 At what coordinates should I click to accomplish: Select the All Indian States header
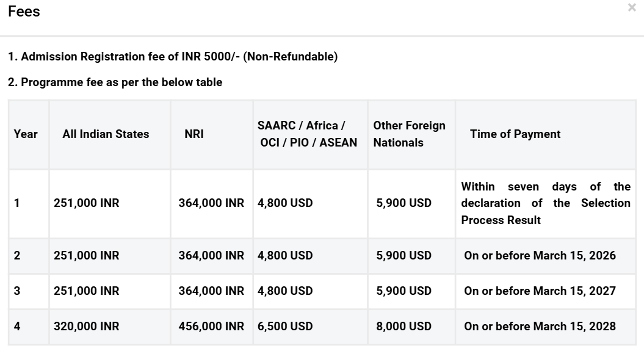(106, 134)
